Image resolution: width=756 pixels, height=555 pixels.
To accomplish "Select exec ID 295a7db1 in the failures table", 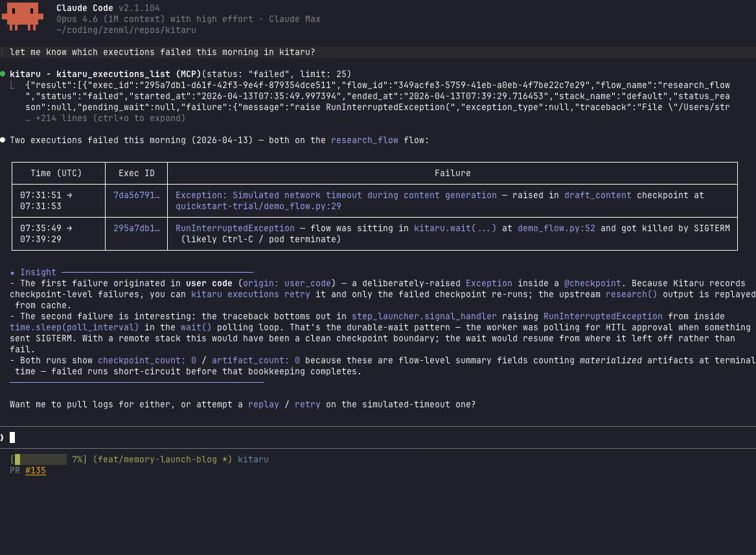I will (x=135, y=228).
